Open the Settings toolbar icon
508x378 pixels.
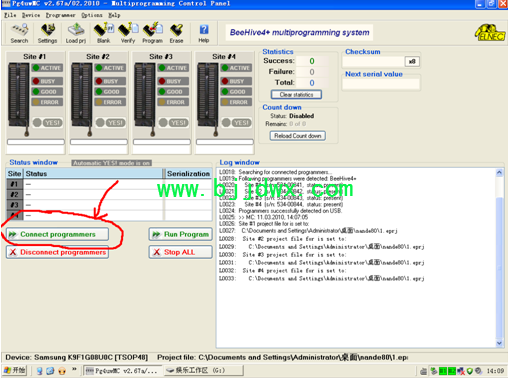(47, 33)
